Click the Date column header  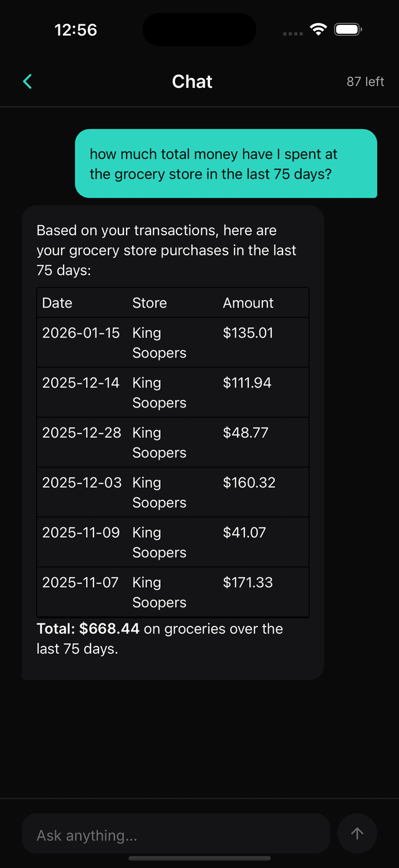[57, 303]
